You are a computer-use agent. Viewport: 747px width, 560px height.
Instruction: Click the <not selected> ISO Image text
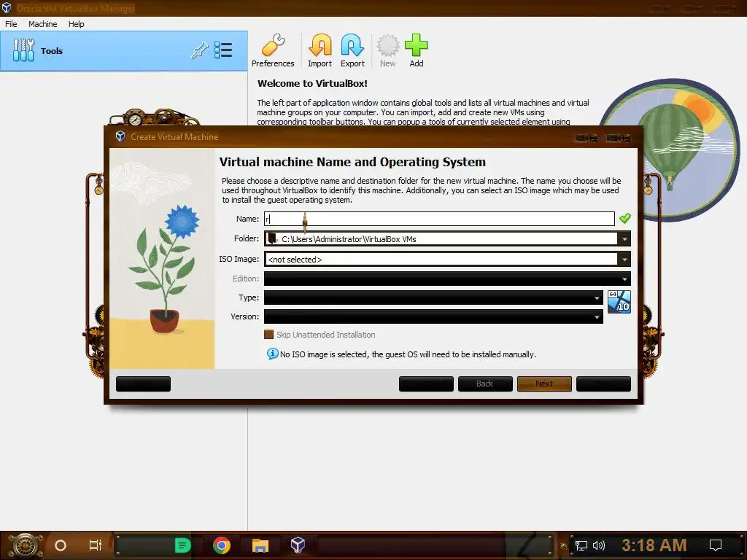click(x=295, y=260)
